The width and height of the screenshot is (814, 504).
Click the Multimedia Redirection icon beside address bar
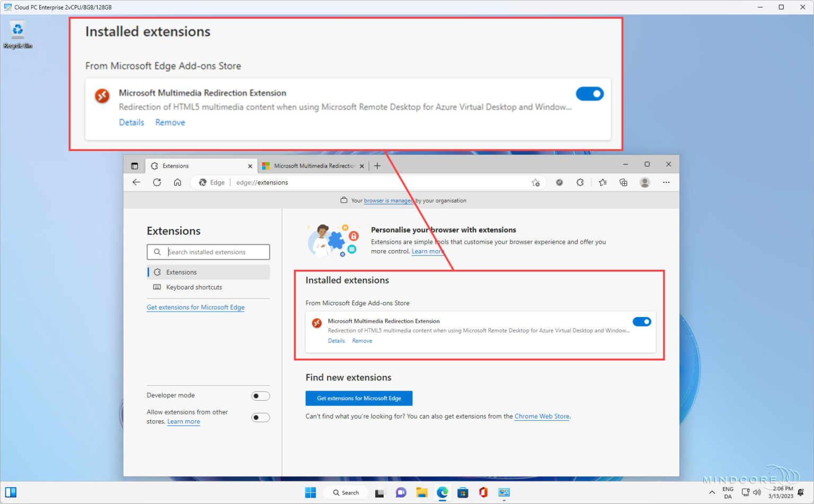point(559,182)
